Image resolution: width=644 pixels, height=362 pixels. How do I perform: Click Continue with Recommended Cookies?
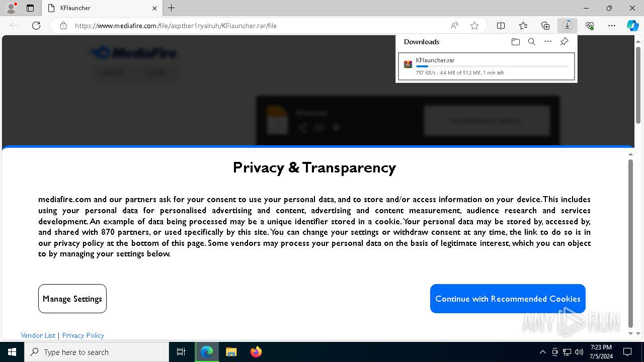pos(508,299)
